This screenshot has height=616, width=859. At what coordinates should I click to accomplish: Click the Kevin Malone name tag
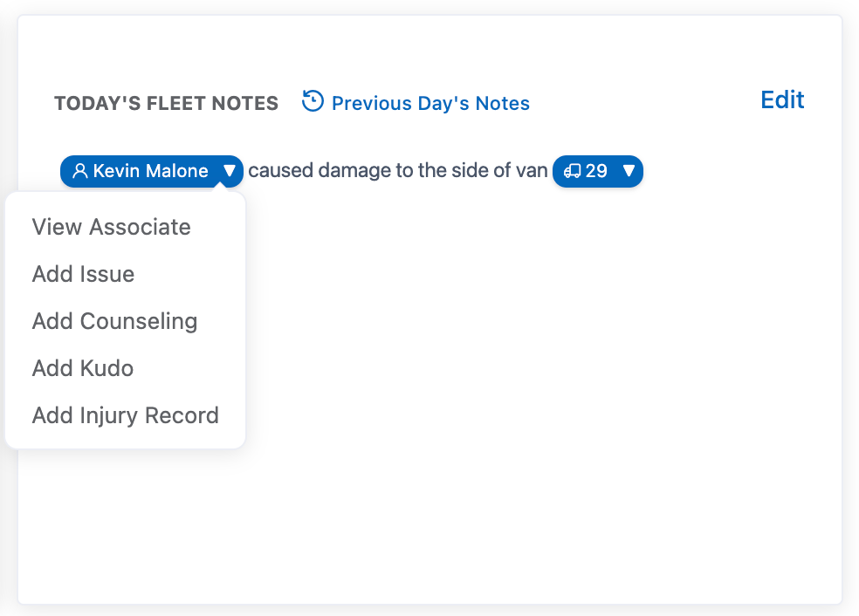tap(150, 171)
